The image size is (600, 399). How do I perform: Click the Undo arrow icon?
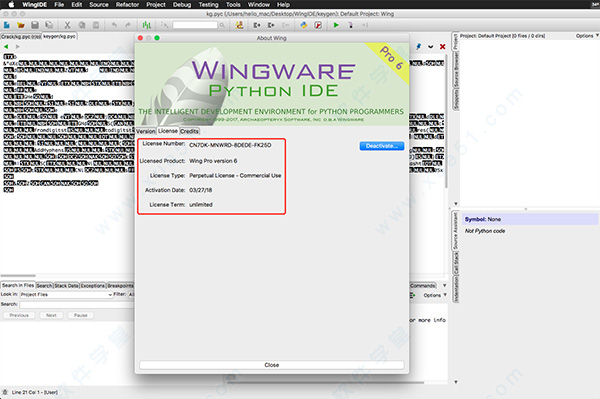(114, 25)
